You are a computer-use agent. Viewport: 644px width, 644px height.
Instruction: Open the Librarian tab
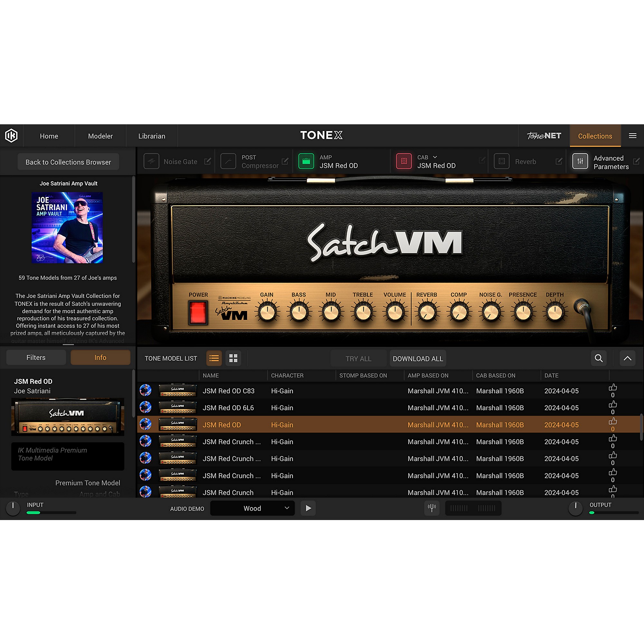pos(152,136)
